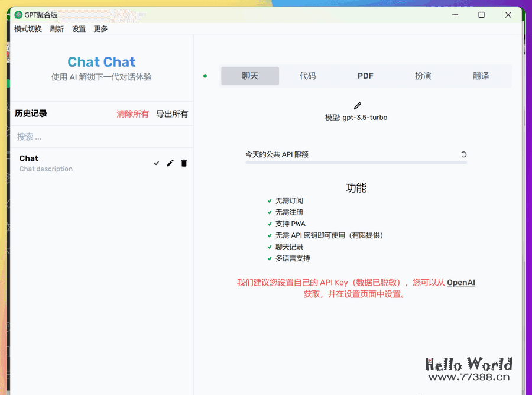Confirm the Chat history entry checkmark
Screen dimensions: 532x395
click(x=157, y=163)
